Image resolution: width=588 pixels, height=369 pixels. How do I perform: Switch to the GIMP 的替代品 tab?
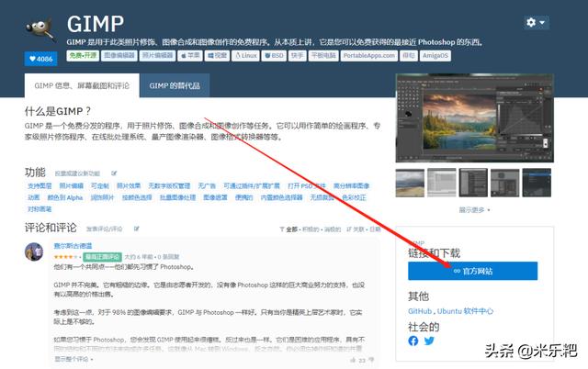175,85
